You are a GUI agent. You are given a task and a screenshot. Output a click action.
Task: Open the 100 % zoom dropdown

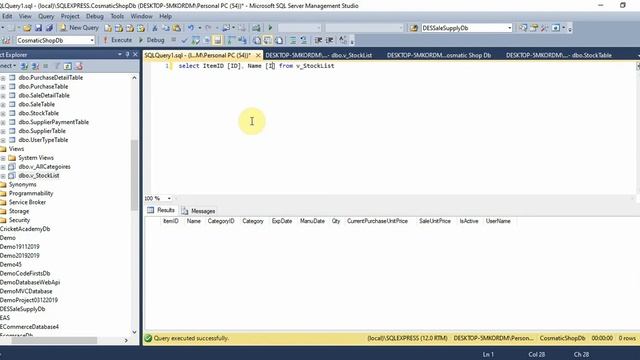point(169,198)
